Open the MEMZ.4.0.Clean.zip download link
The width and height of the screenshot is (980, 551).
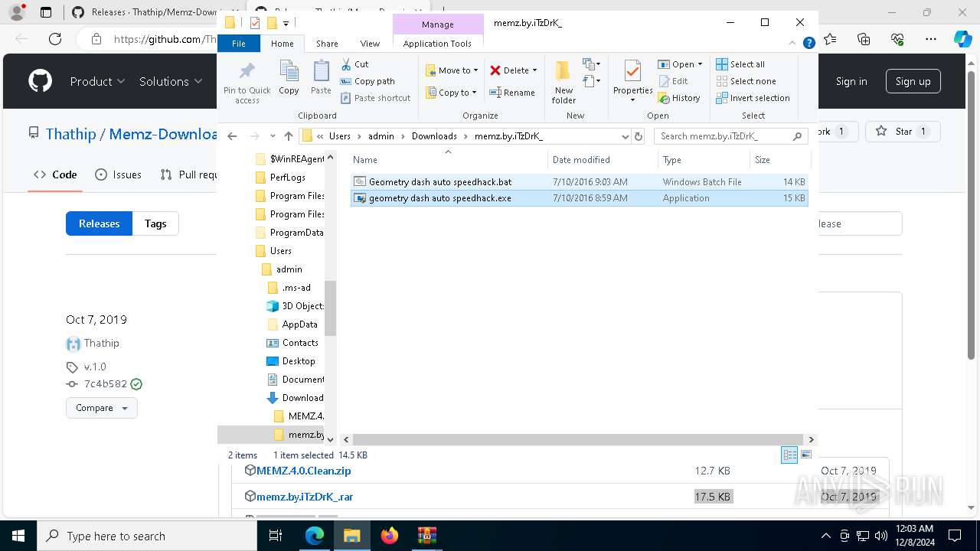(x=303, y=471)
